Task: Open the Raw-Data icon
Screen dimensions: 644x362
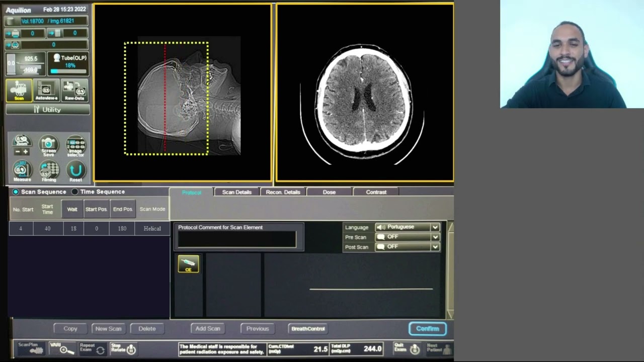Action: tap(74, 90)
